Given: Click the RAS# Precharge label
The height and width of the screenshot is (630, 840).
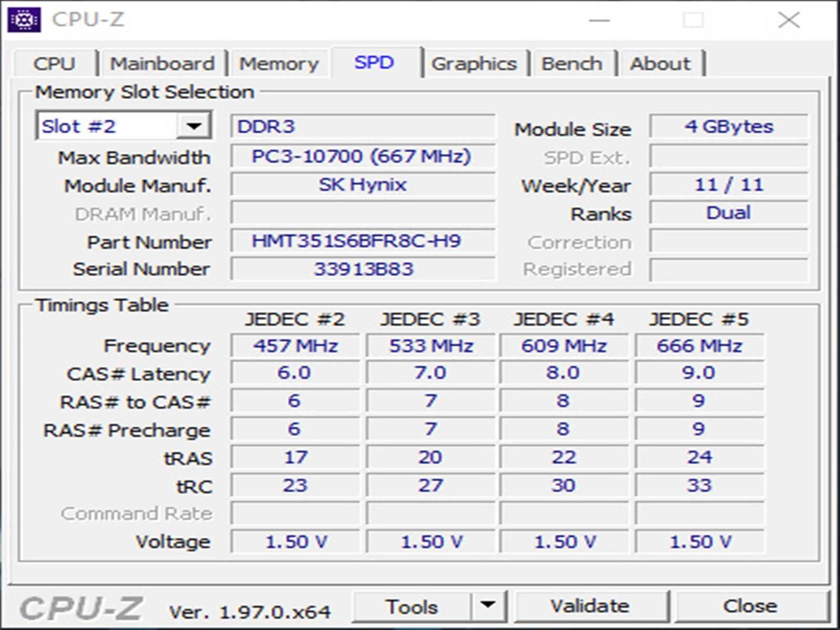Looking at the screenshot, I should [127, 430].
